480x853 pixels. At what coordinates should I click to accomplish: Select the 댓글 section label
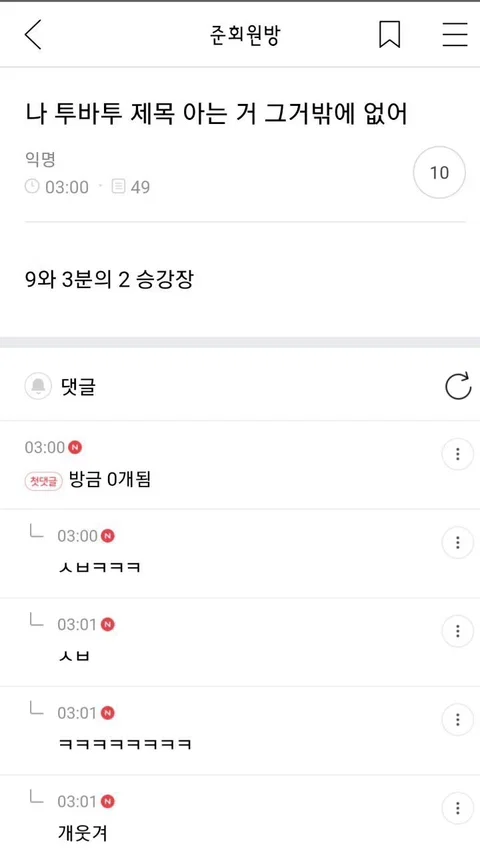click(x=78, y=387)
